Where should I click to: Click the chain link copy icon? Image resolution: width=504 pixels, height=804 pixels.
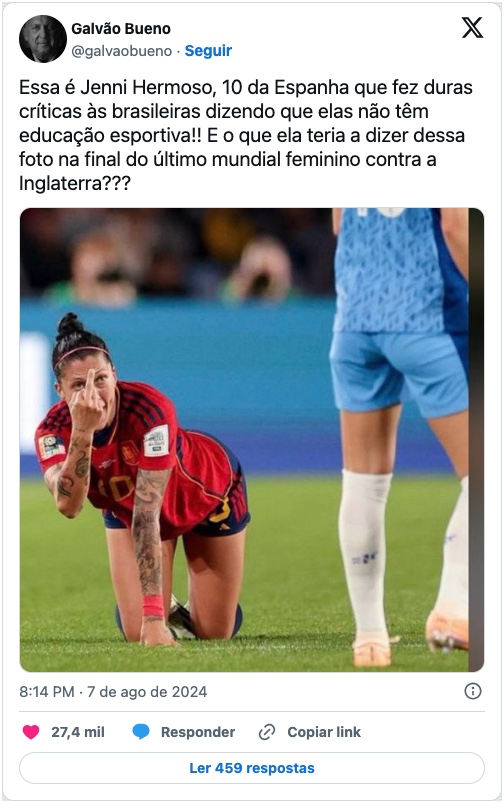(x=267, y=732)
